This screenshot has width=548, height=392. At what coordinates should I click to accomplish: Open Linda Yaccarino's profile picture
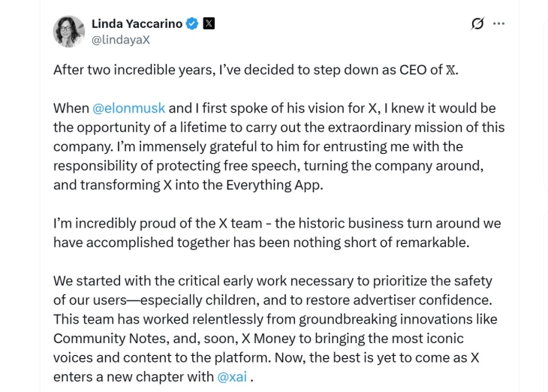coord(68,32)
